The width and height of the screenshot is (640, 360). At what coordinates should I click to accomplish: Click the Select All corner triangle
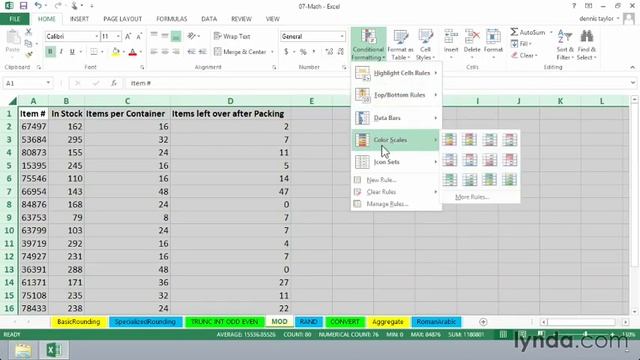click(x=12, y=101)
